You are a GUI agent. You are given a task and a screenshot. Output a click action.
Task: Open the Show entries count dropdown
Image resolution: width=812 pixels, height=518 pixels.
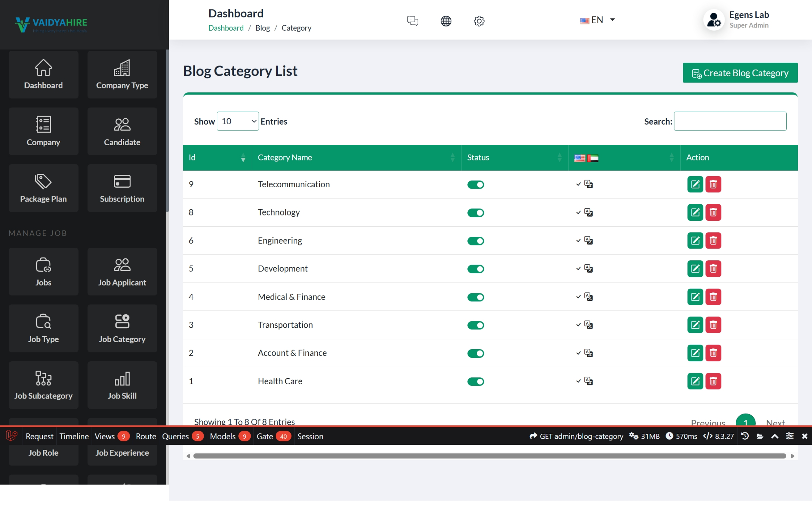(237, 121)
